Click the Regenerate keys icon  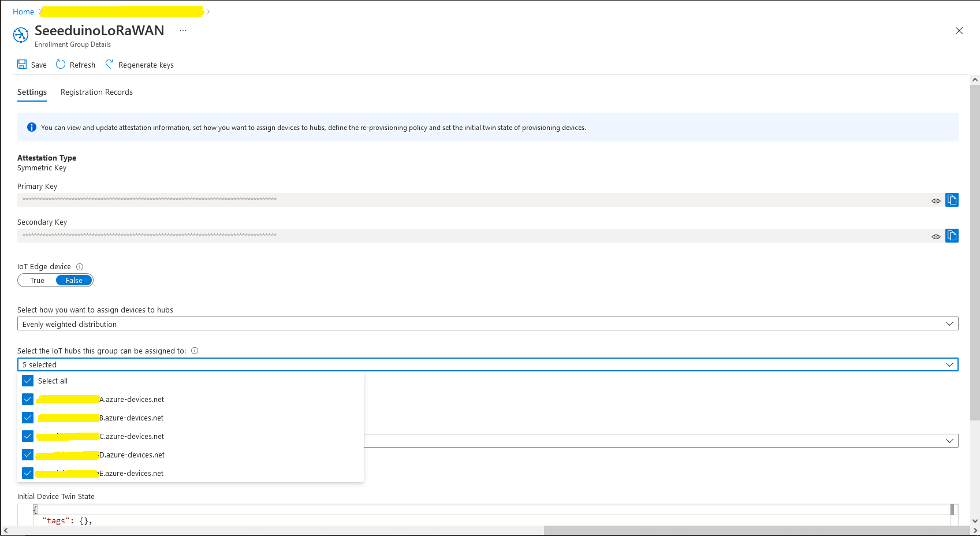tap(109, 64)
